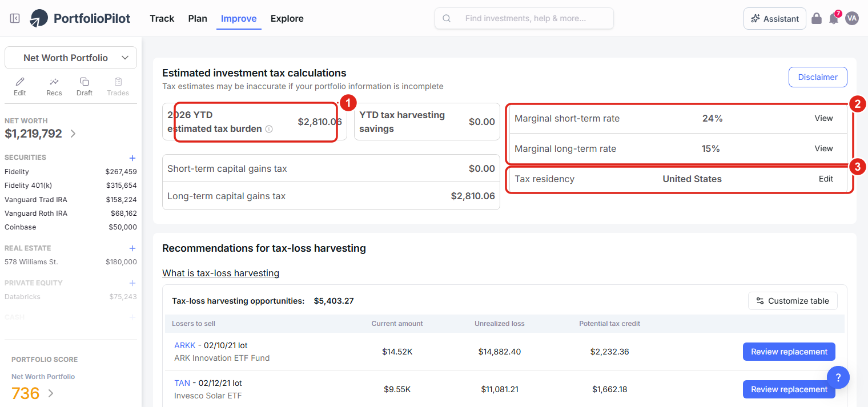Screen dimensions: 868x407
Task: Select the Coinbase account row
Action: (71, 227)
